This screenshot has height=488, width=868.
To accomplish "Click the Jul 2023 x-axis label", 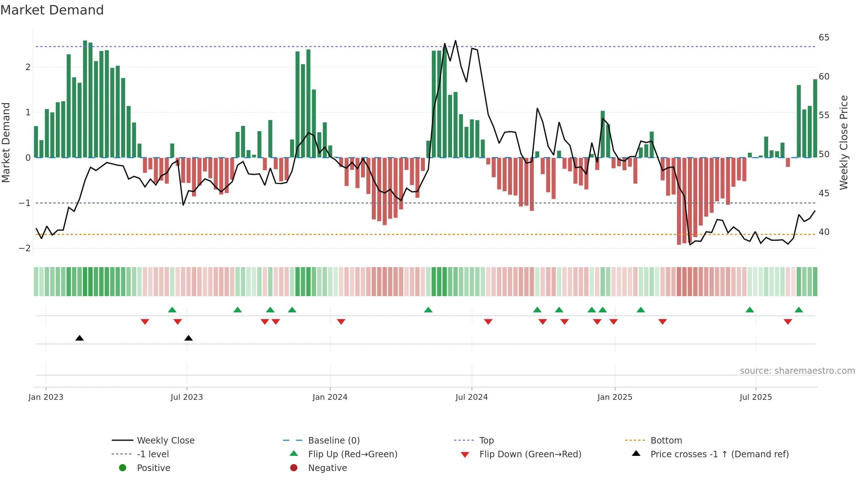I will tap(187, 397).
